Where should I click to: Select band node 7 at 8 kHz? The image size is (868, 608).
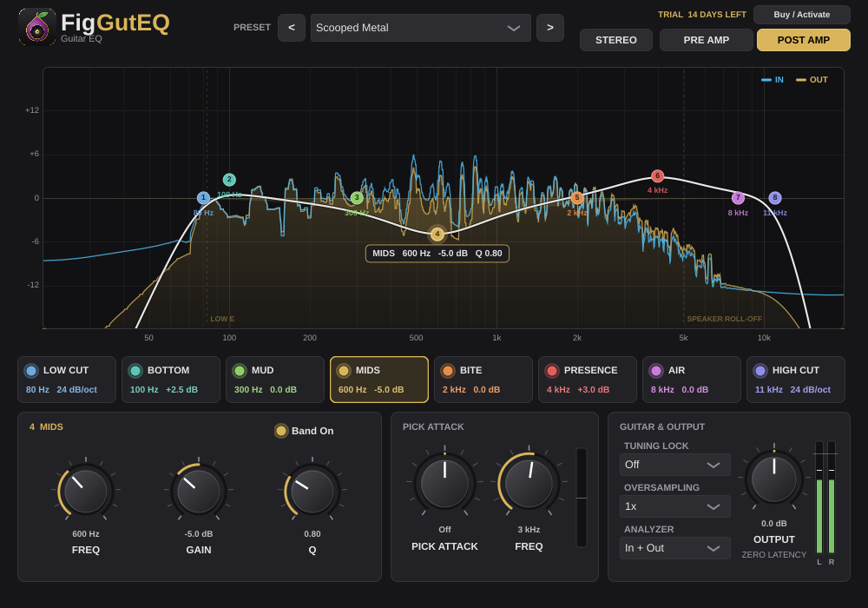tap(738, 198)
